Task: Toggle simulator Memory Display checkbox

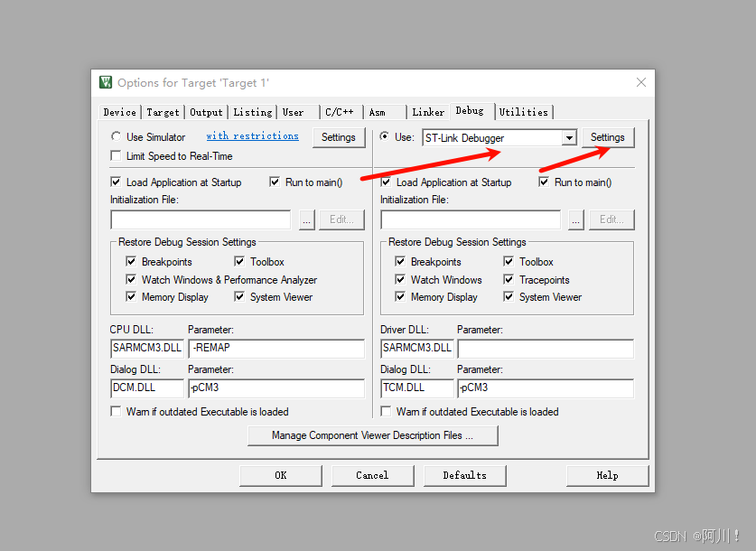Action: (x=131, y=296)
